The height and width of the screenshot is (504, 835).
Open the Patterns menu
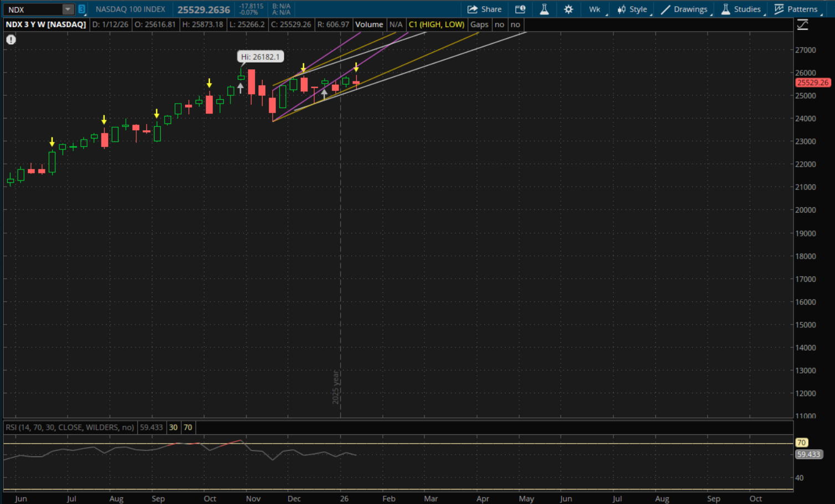[x=796, y=9]
